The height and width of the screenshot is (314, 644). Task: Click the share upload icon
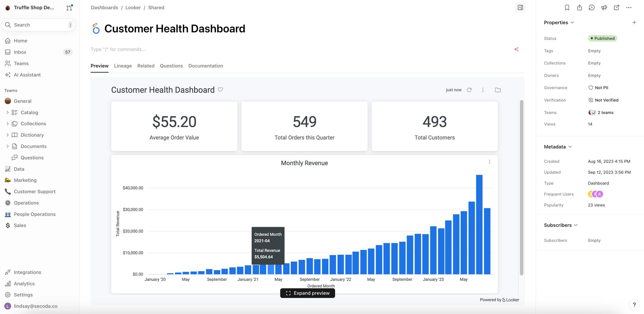[x=579, y=8]
